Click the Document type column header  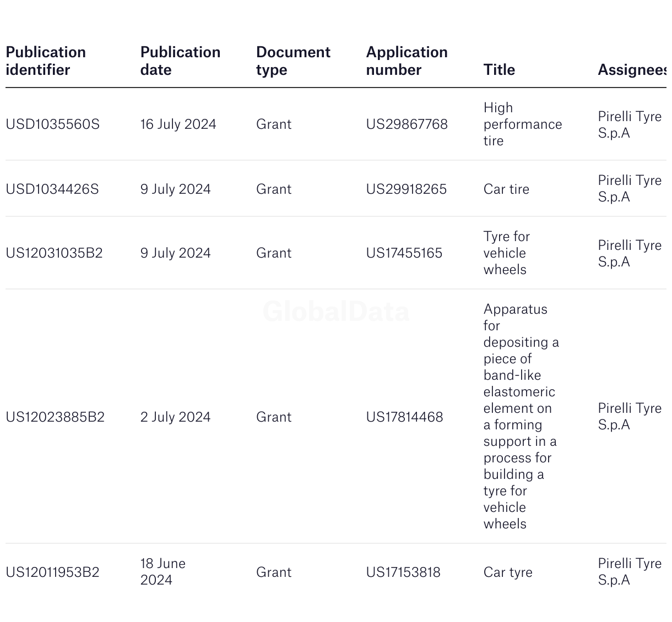(x=293, y=61)
